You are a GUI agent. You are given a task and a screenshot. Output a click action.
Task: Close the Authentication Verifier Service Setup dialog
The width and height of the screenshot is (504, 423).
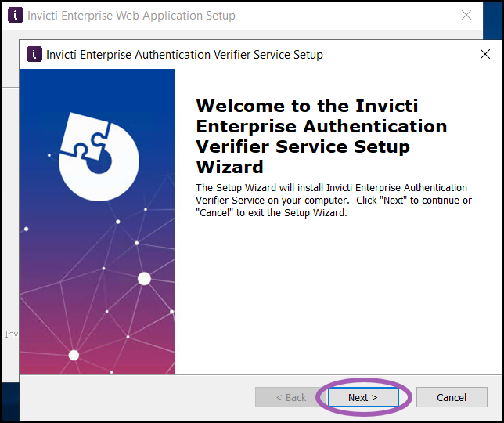(x=485, y=54)
